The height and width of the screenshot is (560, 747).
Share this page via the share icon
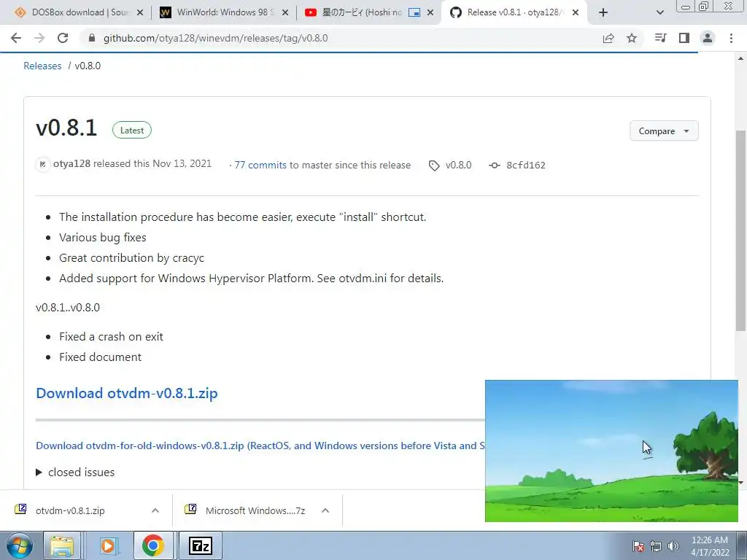(x=608, y=38)
